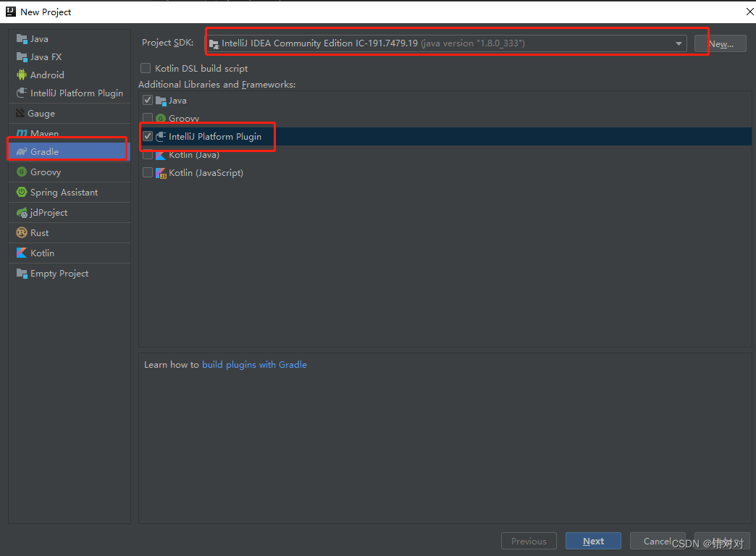Image resolution: width=756 pixels, height=556 pixels.
Task: Click the Kotlin (JavaScript) label text
Action: (x=206, y=172)
